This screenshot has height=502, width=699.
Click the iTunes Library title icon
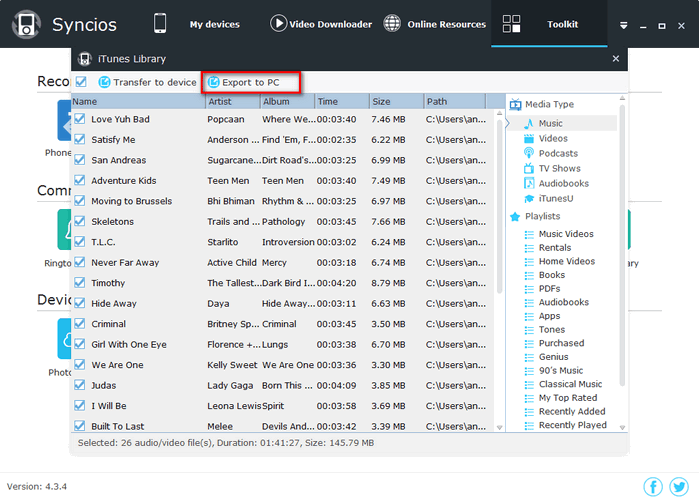click(85, 59)
